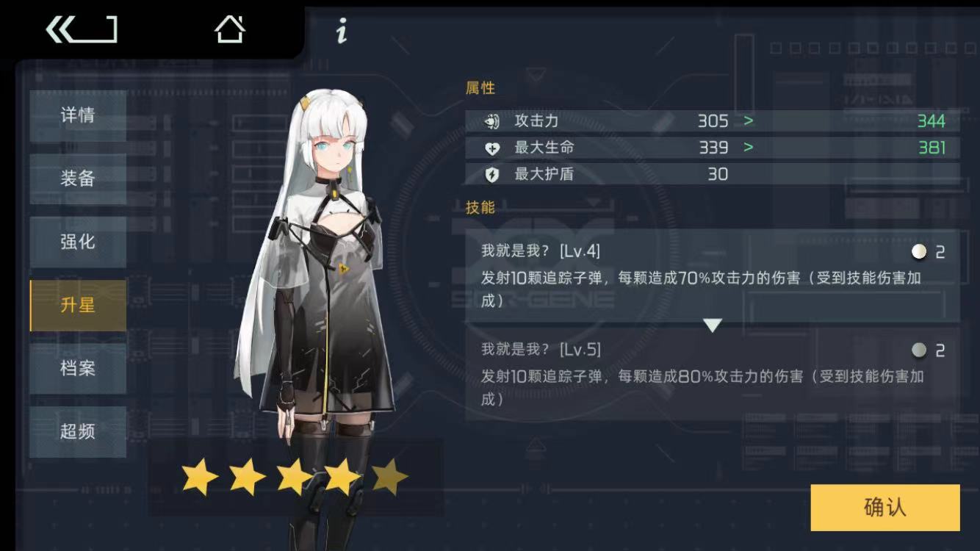Open the 详情 details tab
The height and width of the screenshot is (551, 980).
pyautogui.click(x=78, y=115)
